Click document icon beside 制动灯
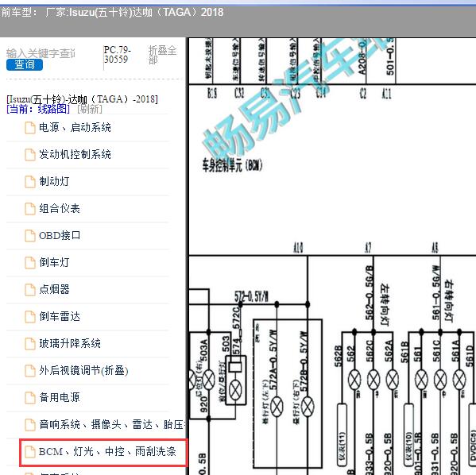 [30, 182]
